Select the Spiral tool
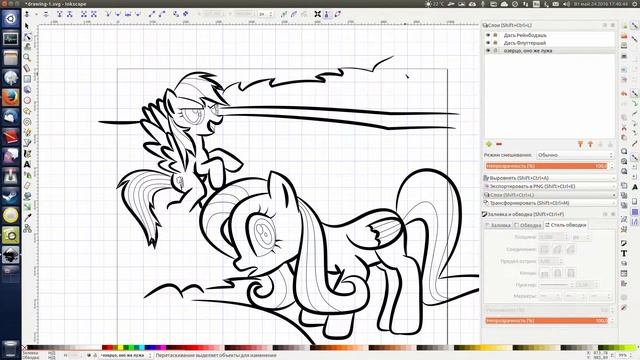 click(x=27, y=121)
